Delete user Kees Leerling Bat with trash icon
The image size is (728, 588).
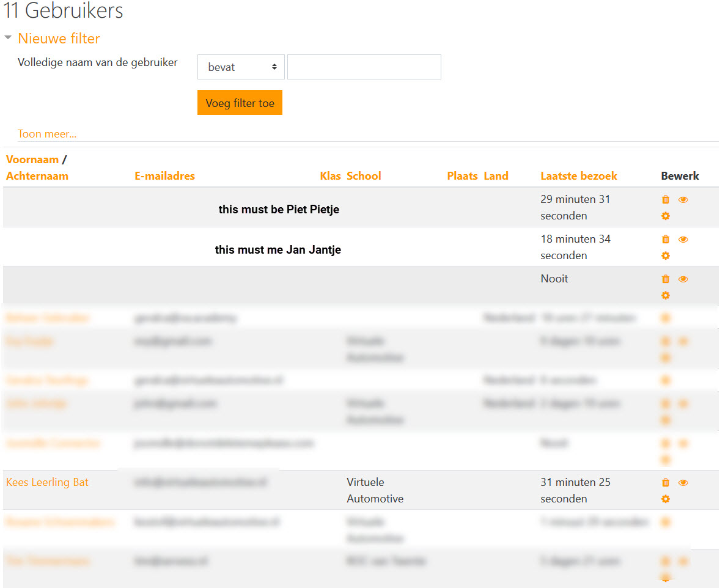pos(666,483)
